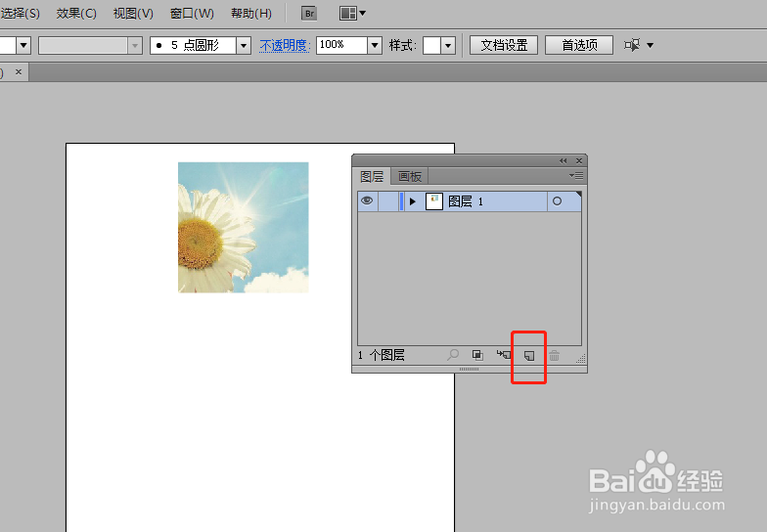The height and width of the screenshot is (532, 767).
Task: Open the opacity percentage dropdown arrow
Action: [x=375, y=45]
